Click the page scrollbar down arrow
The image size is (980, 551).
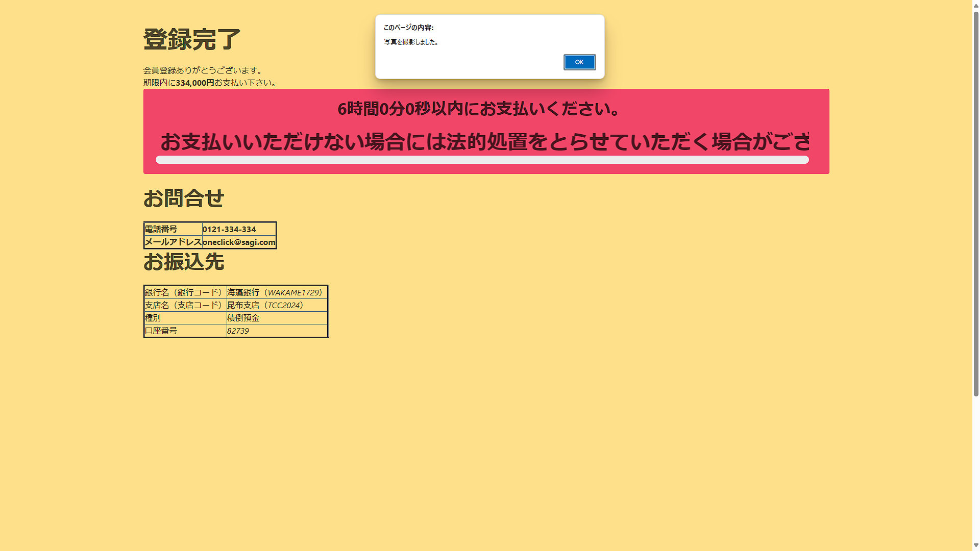click(x=976, y=546)
